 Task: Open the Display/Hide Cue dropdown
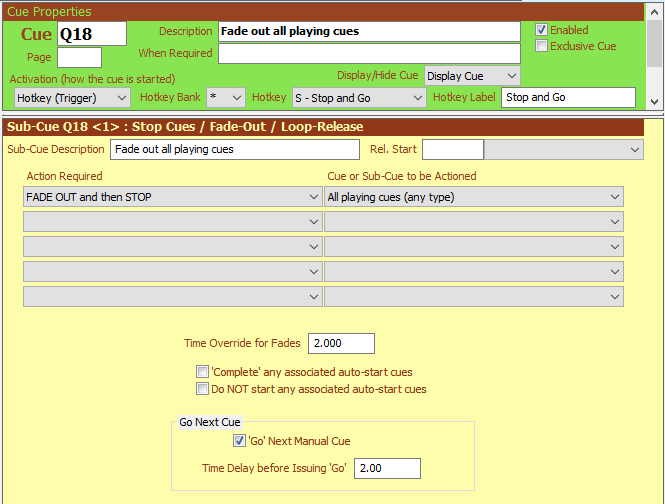tap(472, 76)
